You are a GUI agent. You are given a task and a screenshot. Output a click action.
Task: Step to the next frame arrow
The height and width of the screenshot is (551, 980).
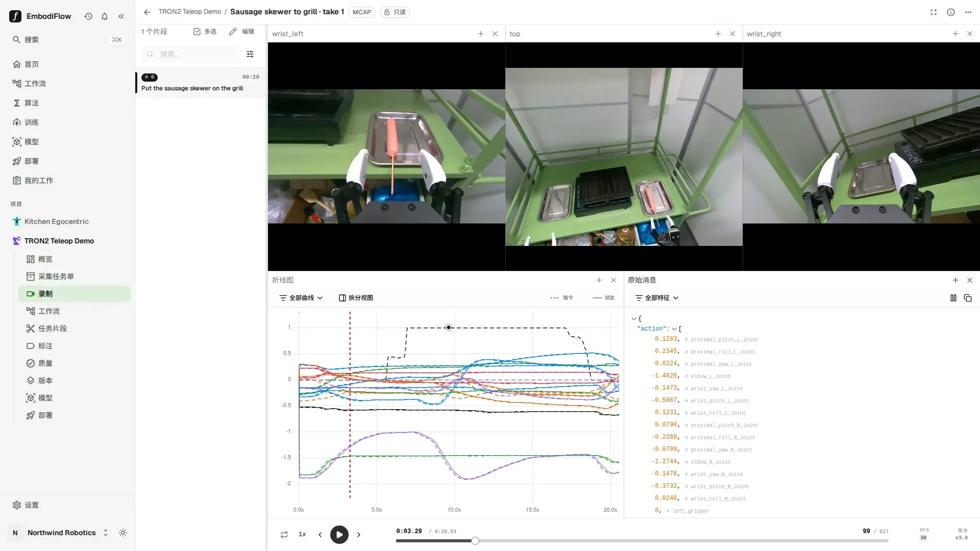[x=359, y=535]
